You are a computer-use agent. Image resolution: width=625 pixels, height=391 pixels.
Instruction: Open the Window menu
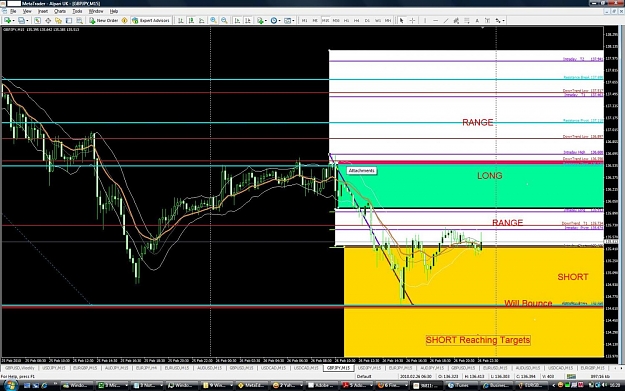click(96, 11)
